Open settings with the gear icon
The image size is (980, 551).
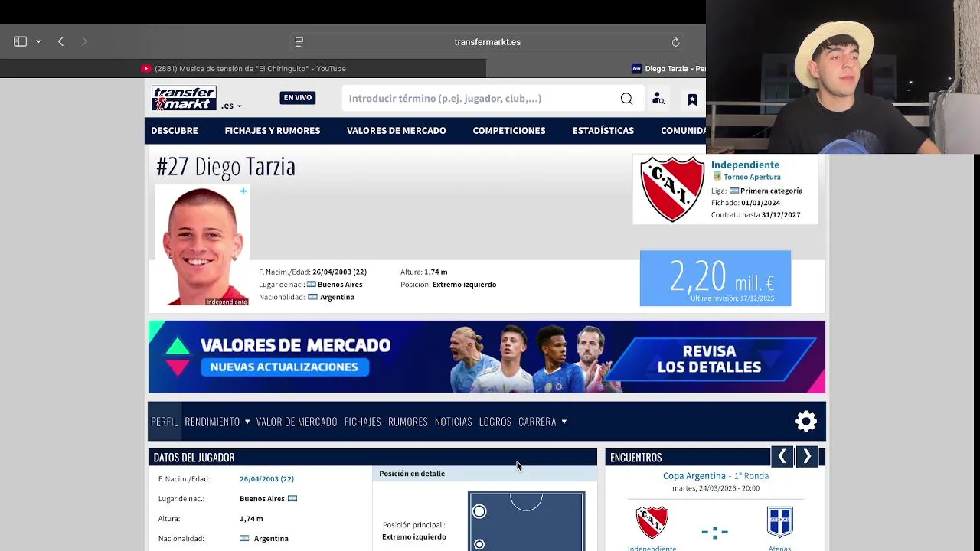pyautogui.click(x=806, y=421)
